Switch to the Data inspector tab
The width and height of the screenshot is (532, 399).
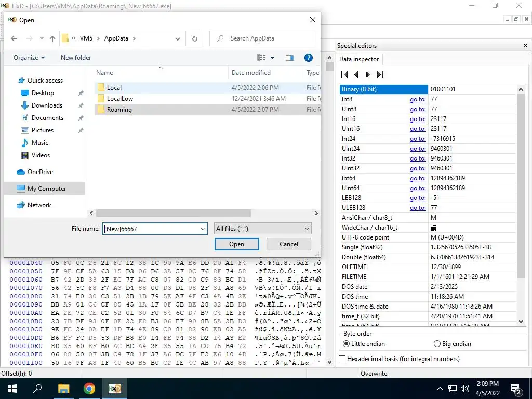pyautogui.click(x=359, y=59)
